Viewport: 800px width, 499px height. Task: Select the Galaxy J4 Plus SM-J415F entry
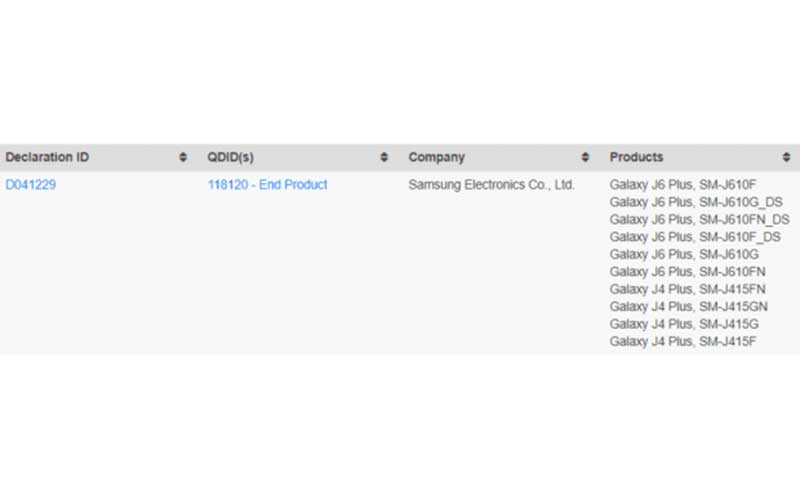click(x=683, y=341)
